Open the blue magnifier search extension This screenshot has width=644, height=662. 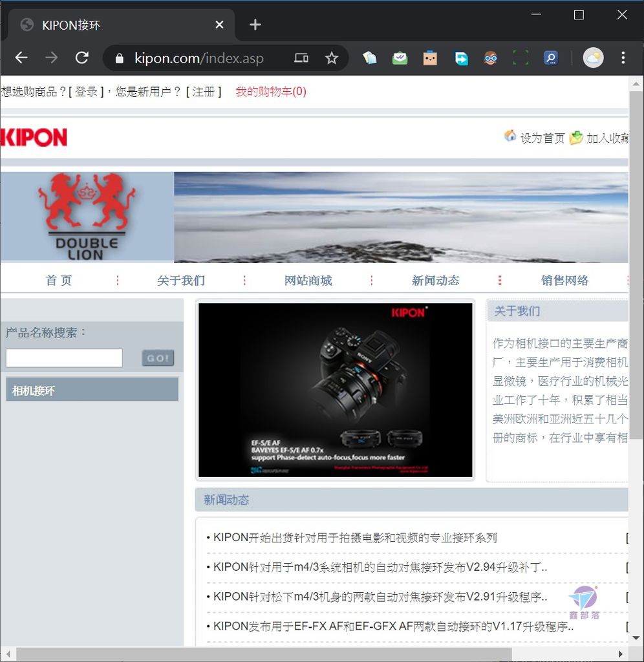551,58
